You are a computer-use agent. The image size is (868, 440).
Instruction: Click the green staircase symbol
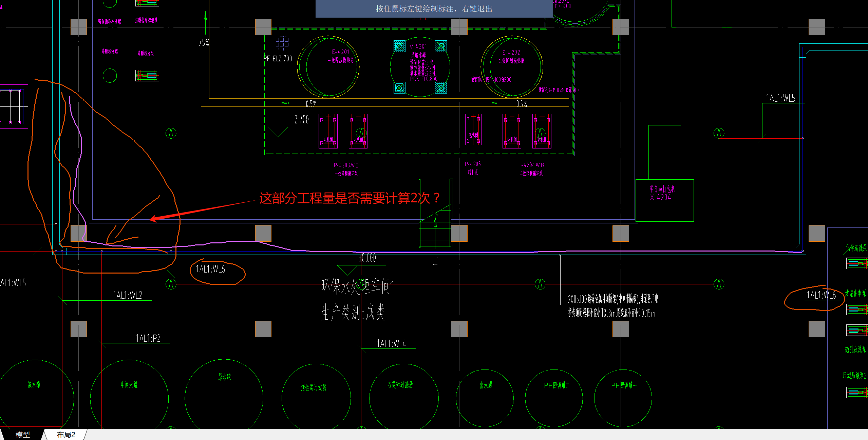436,214
